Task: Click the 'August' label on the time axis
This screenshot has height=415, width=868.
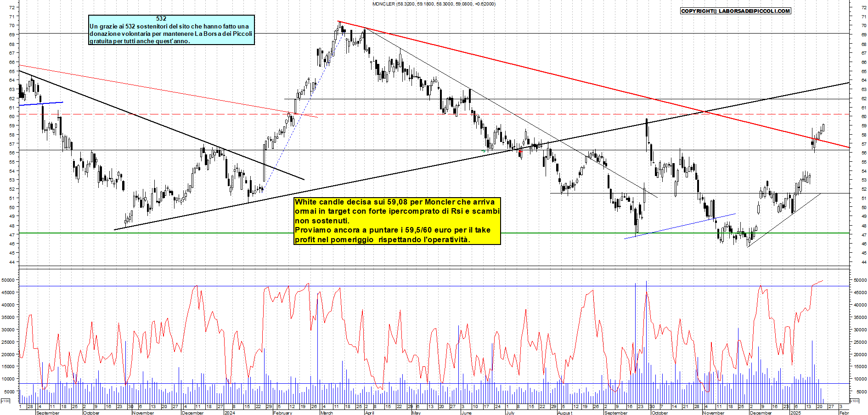Action: (x=565, y=413)
